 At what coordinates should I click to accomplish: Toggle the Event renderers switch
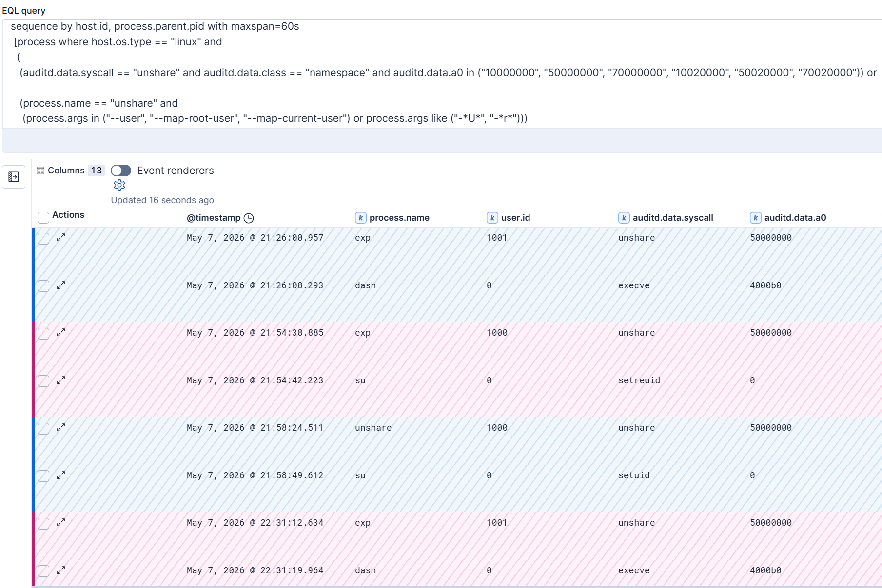pos(121,171)
